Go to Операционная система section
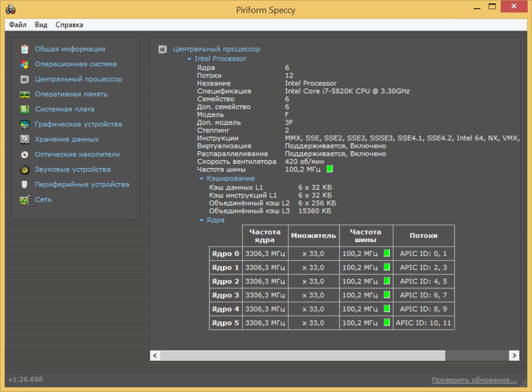Image resolution: width=532 pixels, height=392 pixels. (76, 64)
